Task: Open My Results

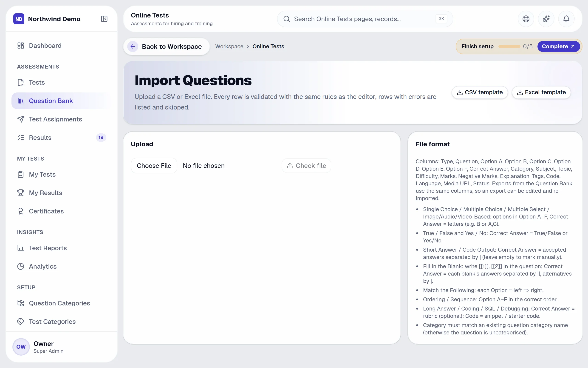Action: [x=62, y=193]
